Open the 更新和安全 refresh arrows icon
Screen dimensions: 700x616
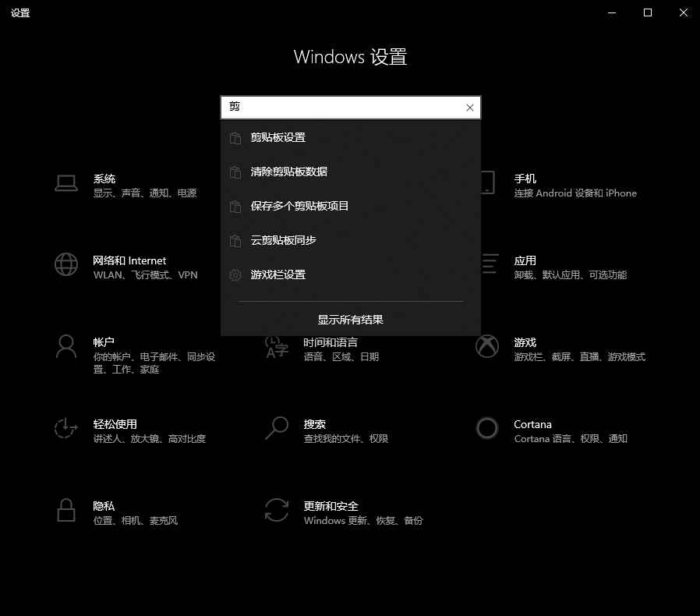coord(277,510)
